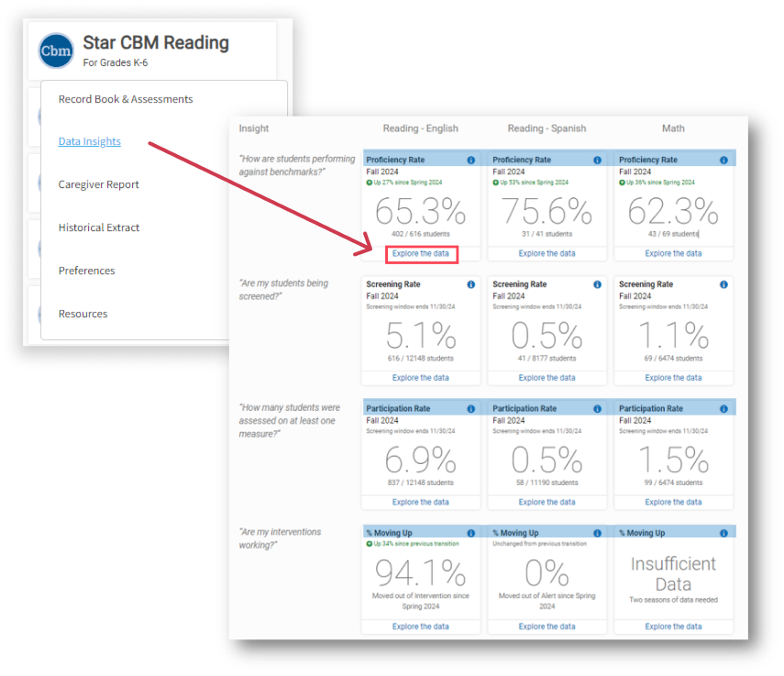Click info icon on Reading English Proficiency Rate
This screenshot has width=784, height=676.
470,160
